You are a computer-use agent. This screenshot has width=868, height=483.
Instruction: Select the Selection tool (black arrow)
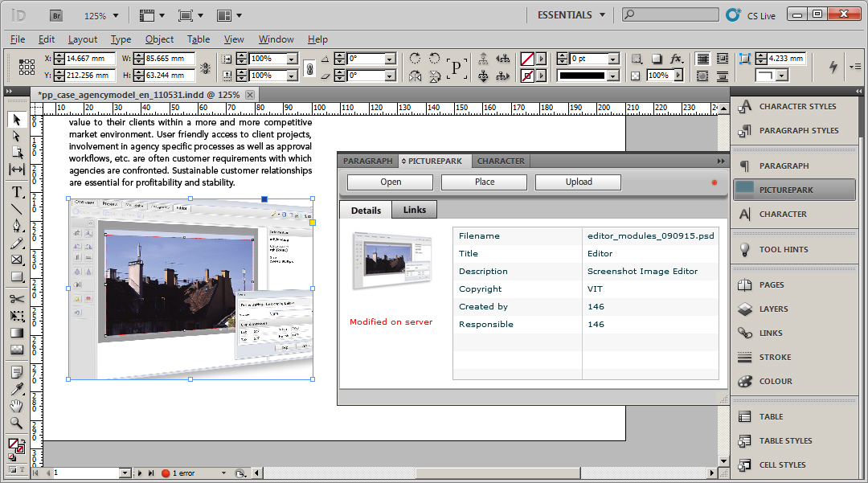[17, 120]
